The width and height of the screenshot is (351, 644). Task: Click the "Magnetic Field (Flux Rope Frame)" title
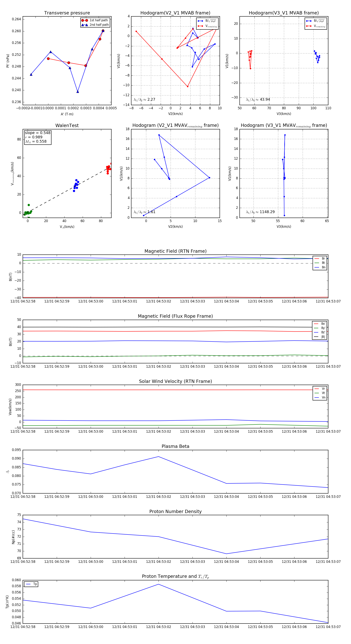click(175, 316)
